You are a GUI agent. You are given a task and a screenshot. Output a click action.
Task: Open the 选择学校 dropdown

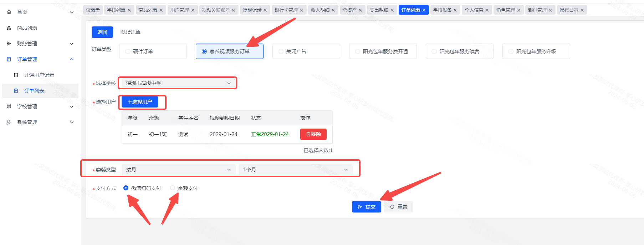(178, 83)
